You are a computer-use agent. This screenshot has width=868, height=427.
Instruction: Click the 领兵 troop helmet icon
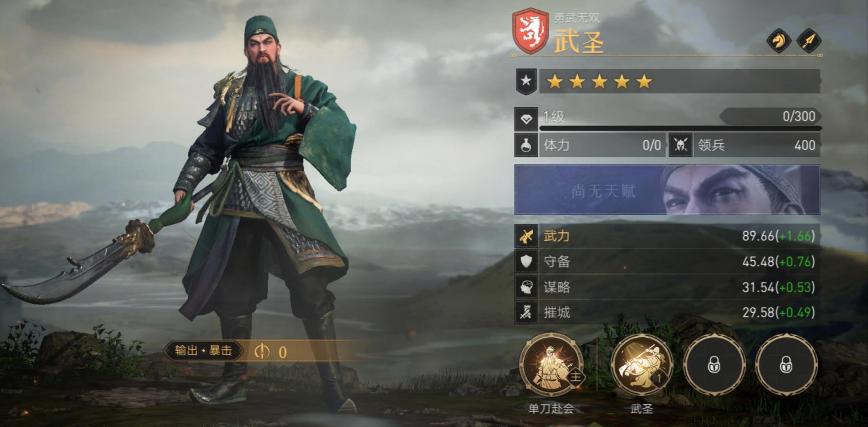coord(681,145)
